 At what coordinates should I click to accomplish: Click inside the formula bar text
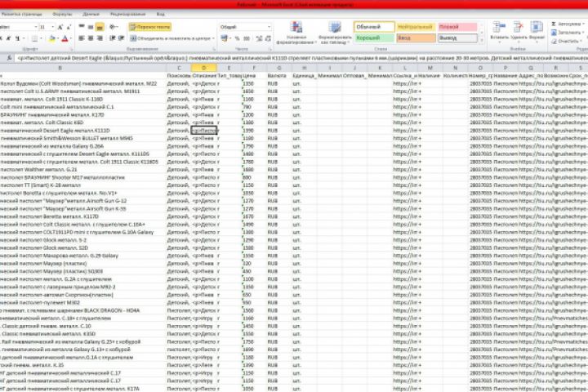[x=302, y=58]
